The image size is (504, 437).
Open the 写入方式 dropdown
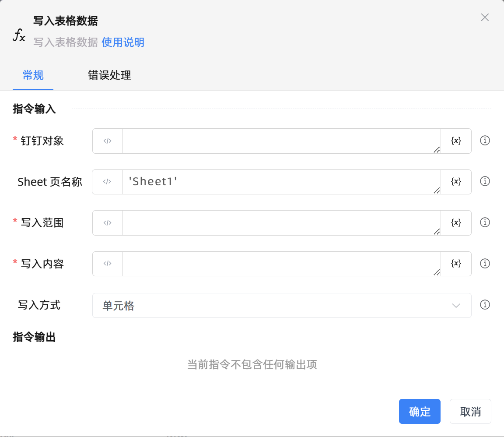pos(281,305)
